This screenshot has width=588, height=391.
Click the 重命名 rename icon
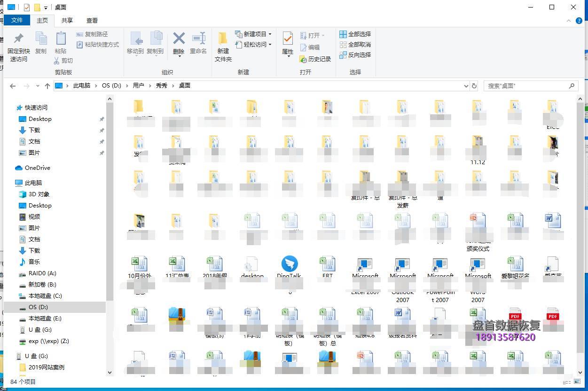coord(198,38)
